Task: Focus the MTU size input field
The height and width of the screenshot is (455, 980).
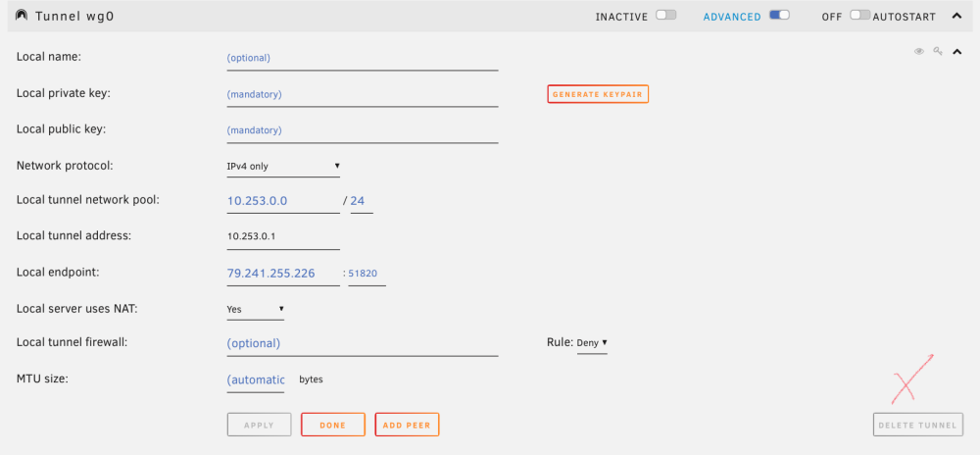Action: (256, 380)
